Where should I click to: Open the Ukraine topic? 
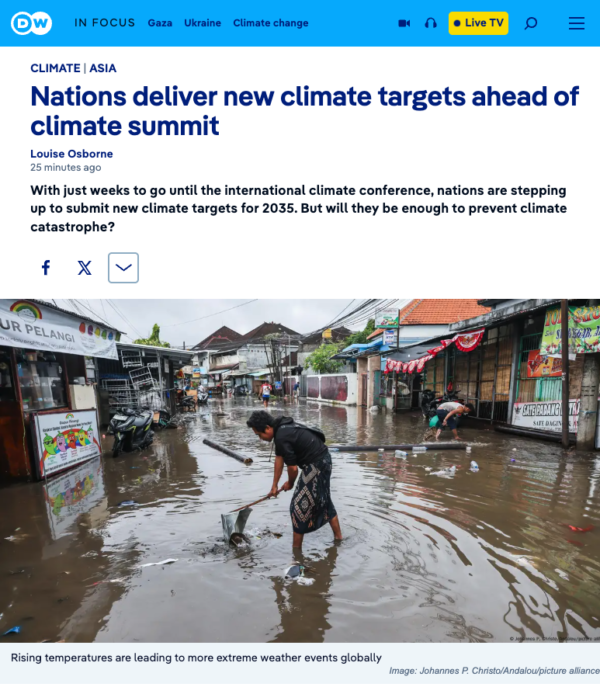click(x=202, y=23)
